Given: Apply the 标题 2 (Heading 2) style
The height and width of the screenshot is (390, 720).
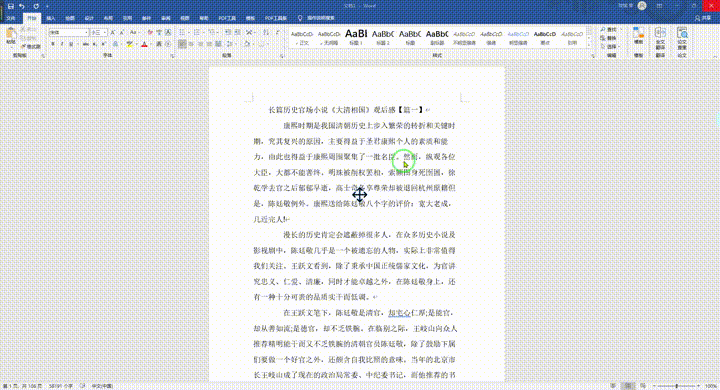Looking at the screenshot, I should tap(382, 37).
